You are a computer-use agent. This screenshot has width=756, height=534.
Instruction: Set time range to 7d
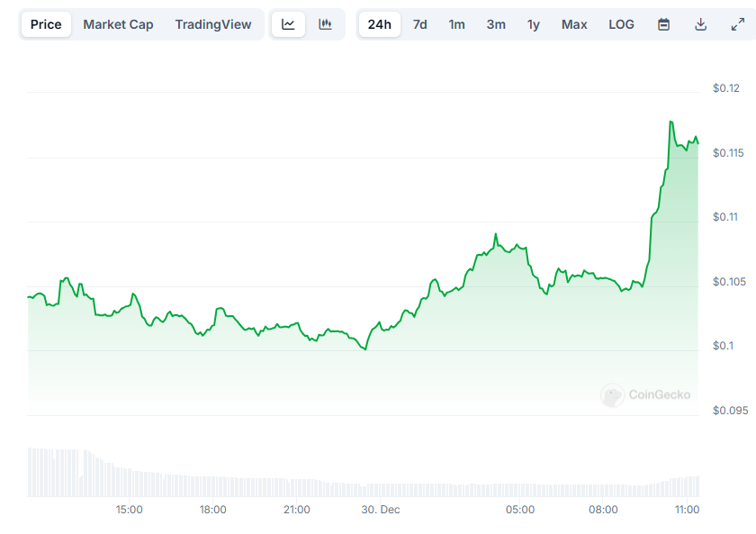[420, 24]
